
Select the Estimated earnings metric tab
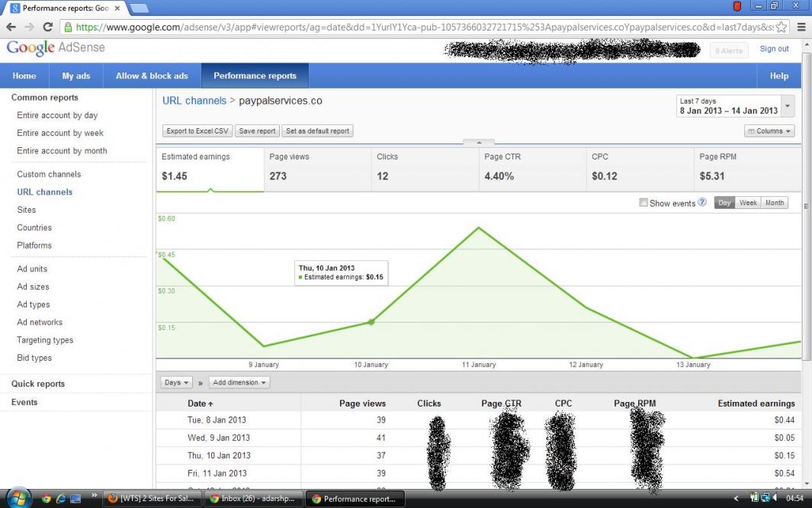coord(210,170)
